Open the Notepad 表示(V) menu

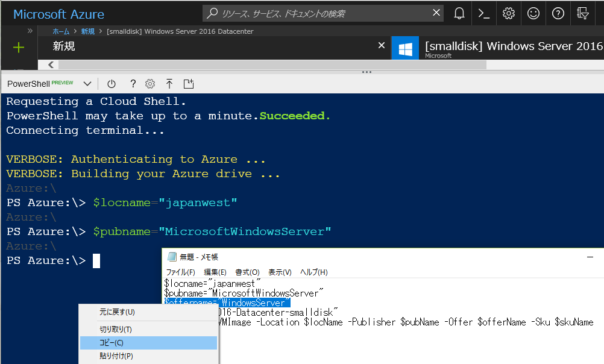click(280, 272)
